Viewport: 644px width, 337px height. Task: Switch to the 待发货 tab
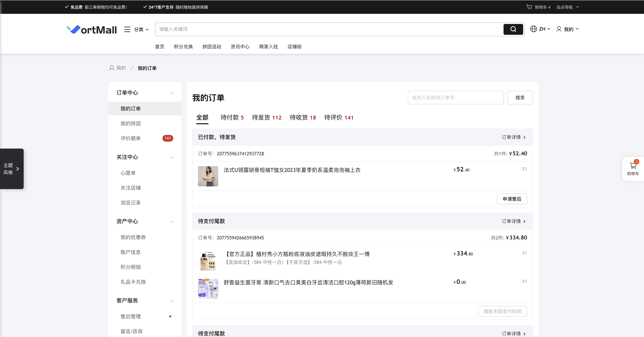(267, 118)
